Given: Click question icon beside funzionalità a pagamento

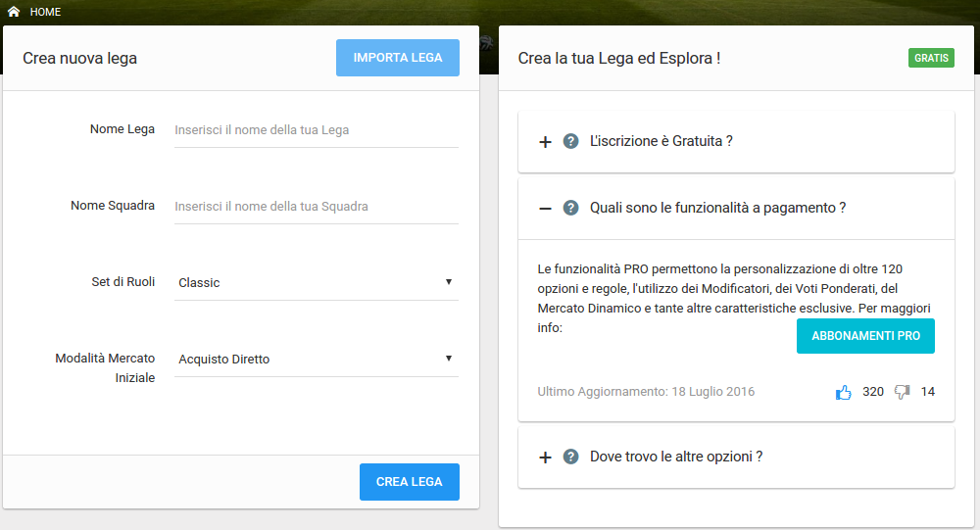Looking at the screenshot, I should point(571,208).
